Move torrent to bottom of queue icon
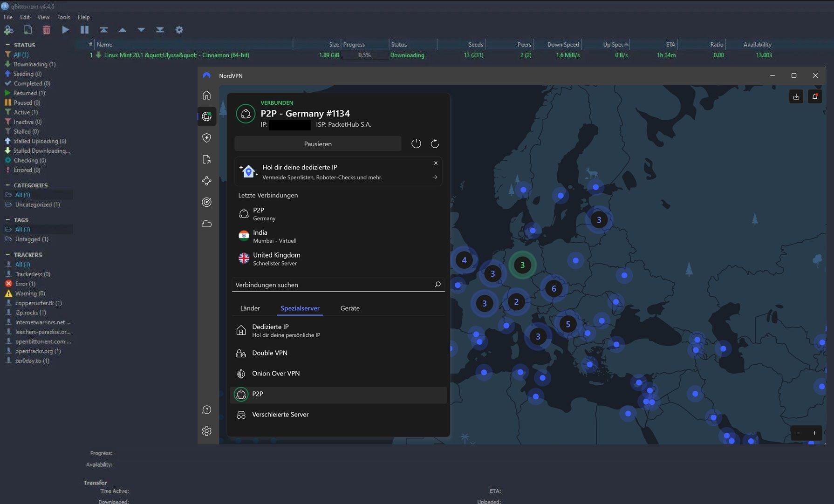The height and width of the screenshot is (504, 834). pos(160,30)
